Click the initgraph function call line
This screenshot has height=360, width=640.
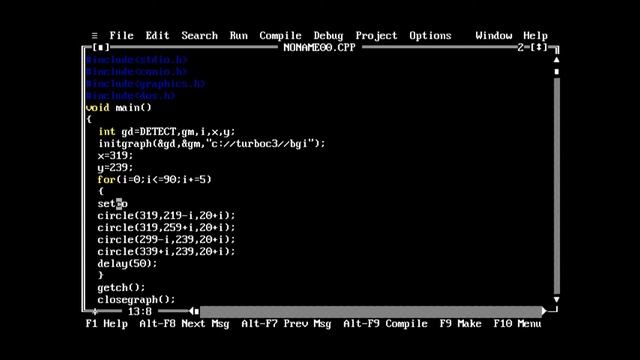(211, 144)
